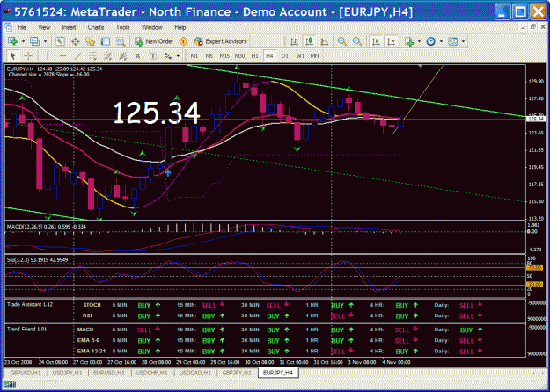Select the diagonal Trendline tool
The image size is (550, 392).
[x=77, y=55]
